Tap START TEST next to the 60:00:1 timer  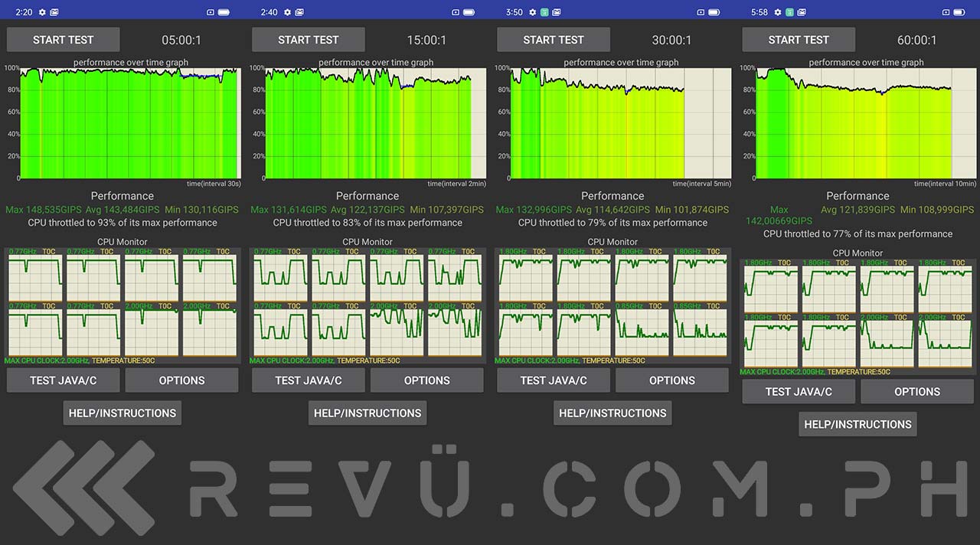click(799, 40)
